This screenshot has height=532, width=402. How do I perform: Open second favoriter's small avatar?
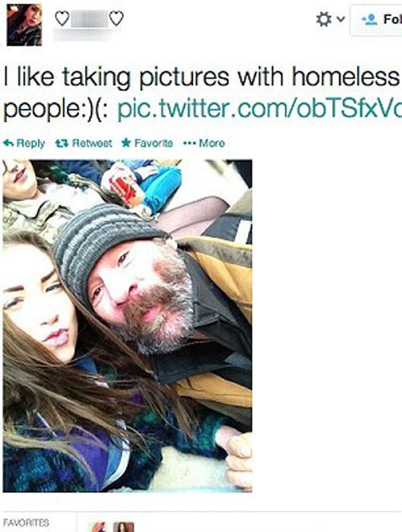pos(123,527)
